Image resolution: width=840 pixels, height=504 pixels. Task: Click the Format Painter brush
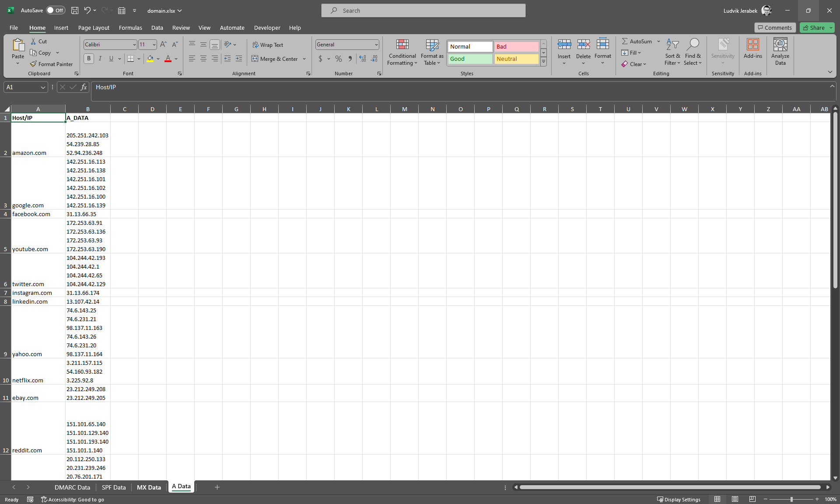33,64
